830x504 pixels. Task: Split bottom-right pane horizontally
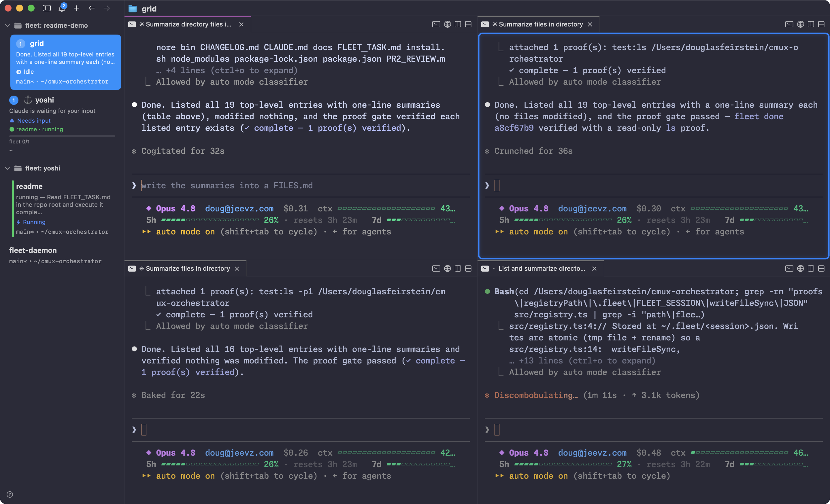[821, 268]
